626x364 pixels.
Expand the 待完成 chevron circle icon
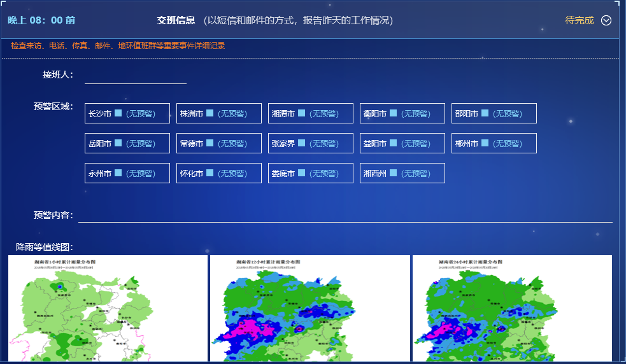coord(606,20)
